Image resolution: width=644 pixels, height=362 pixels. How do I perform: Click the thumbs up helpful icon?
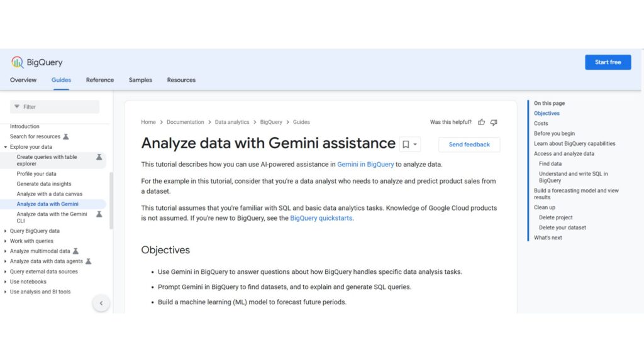pyautogui.click(x=481, y=122)
